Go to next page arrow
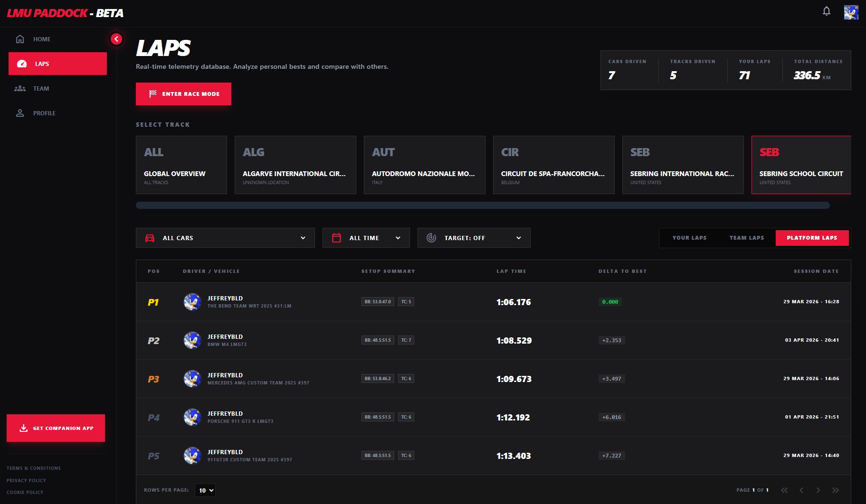Screen dimensions: 866x504 pos(818,490)
